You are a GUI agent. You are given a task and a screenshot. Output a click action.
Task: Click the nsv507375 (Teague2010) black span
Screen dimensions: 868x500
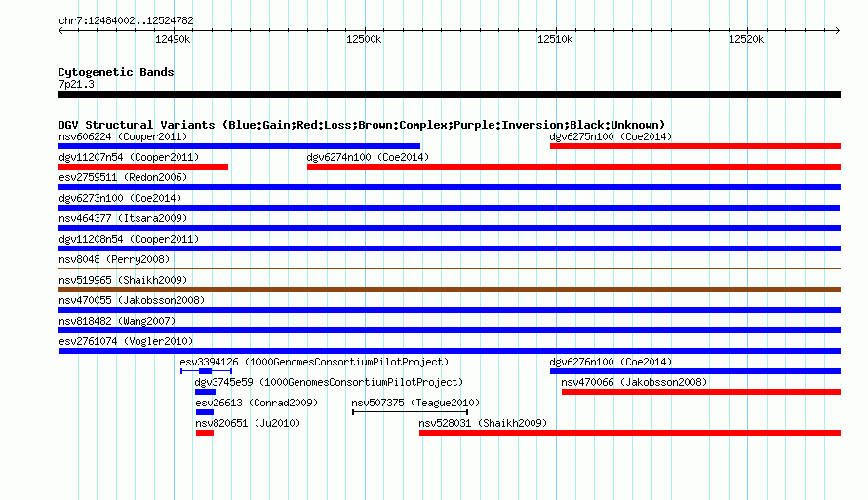411,412
